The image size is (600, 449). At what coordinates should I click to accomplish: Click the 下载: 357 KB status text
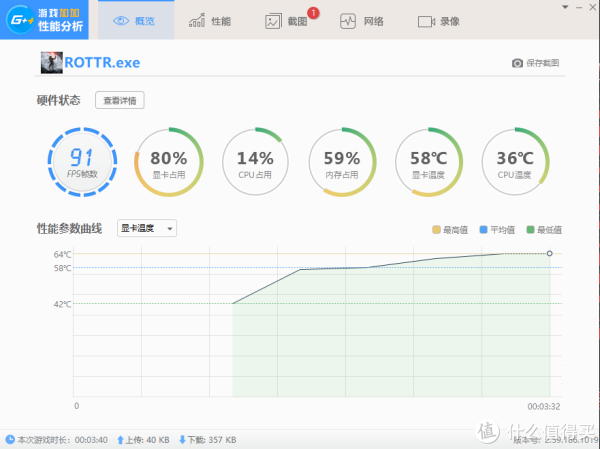click(x=212, y=440)
